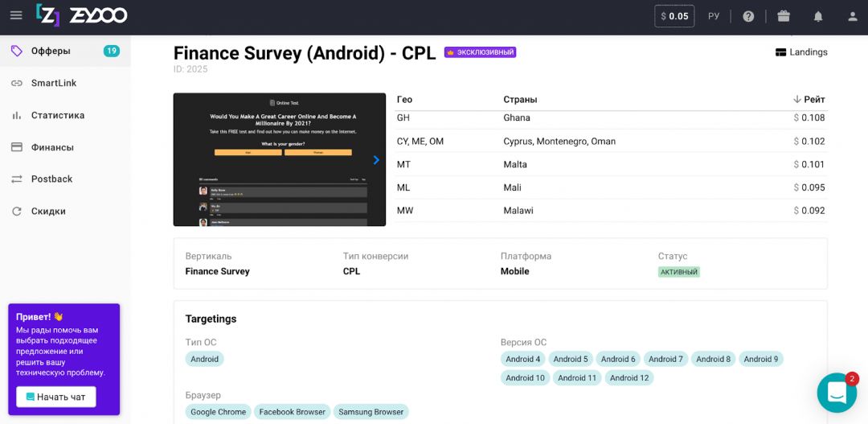Click the Zeydoo logo
The height and width of the screenshot is (424, 868).
point(82,15)
